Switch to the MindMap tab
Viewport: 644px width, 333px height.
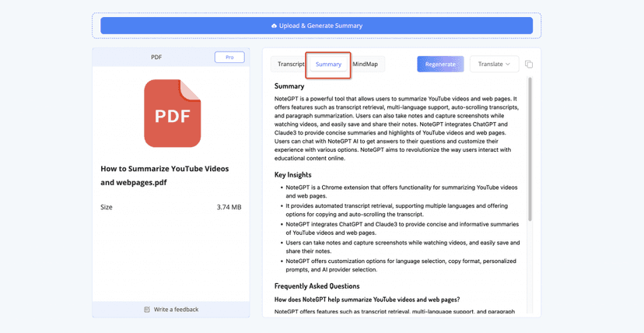pyautogui.click(x=365, y=64)
